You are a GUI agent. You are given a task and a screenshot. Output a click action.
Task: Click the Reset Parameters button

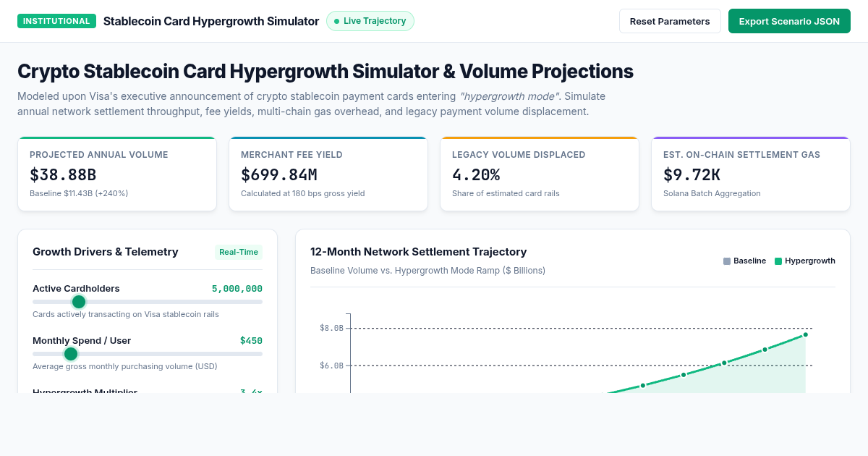tap(670, 21)
